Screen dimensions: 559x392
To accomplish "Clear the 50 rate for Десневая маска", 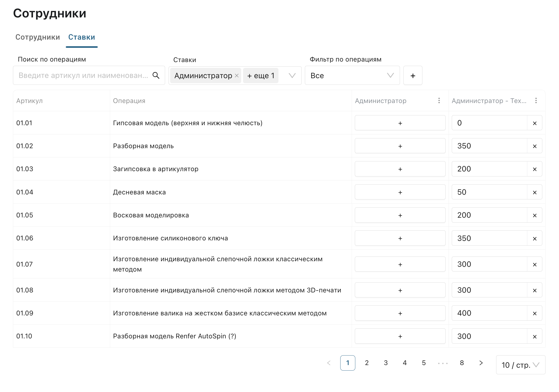I will point(534,192).
